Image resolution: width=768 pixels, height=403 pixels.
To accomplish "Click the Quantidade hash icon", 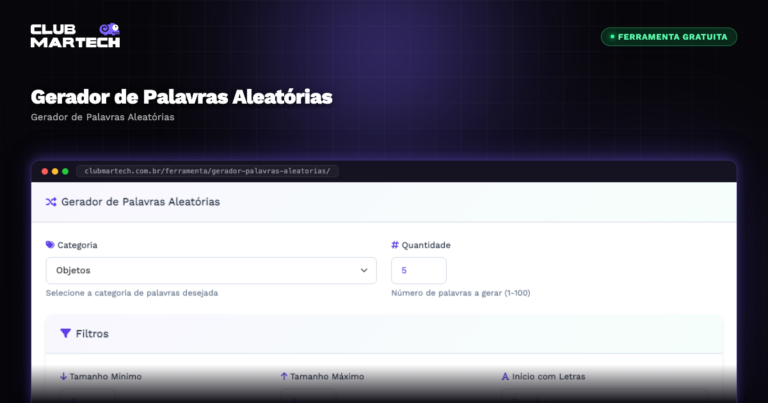I will tap(395, 245).
